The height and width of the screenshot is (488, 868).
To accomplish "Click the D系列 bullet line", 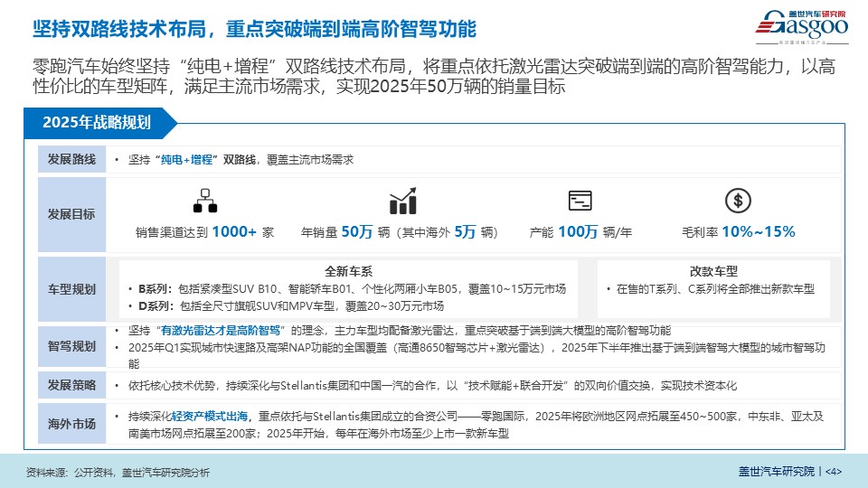I will (x=287, y=306).
